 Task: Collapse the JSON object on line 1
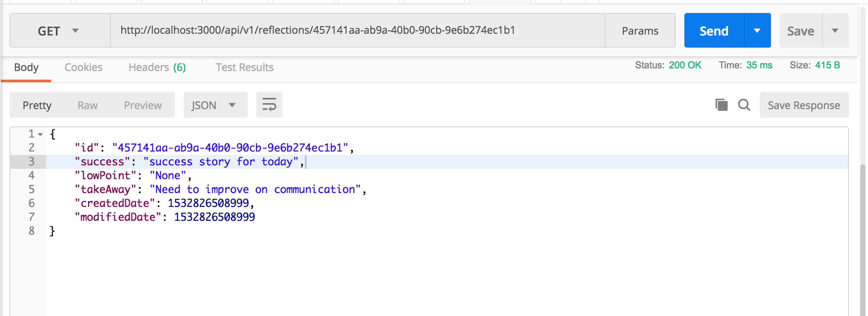(x=40, y=133)
